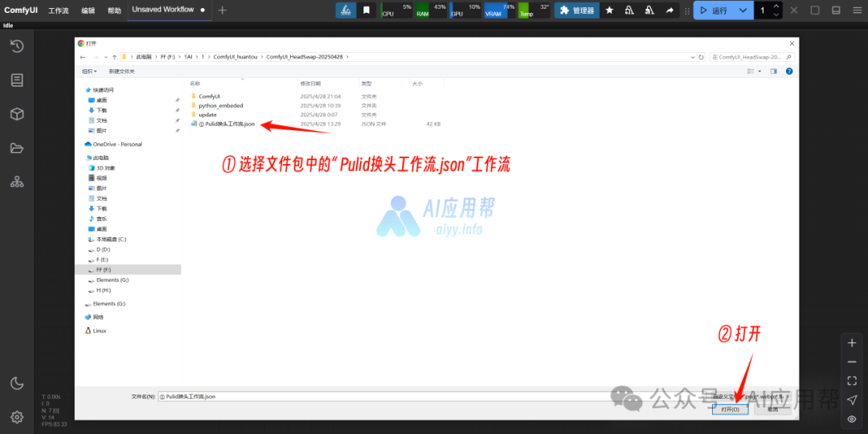This screenshot has width=868, height=434.
Task: Click 新建文件夹 button
Action: [x=121, y=72]
